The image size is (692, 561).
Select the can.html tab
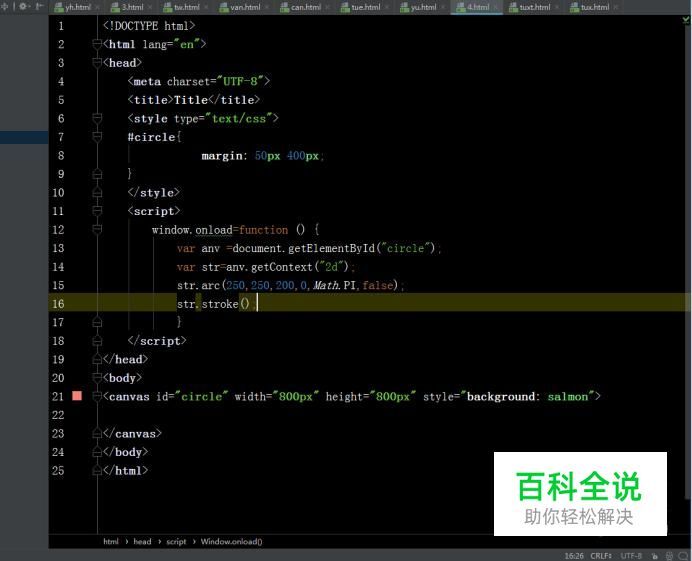[x=306, y=7]
